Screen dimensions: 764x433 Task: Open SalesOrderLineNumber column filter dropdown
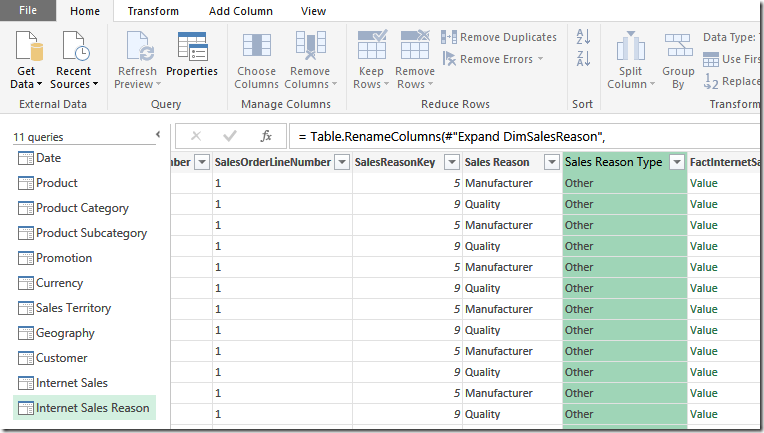coord(343,162)
